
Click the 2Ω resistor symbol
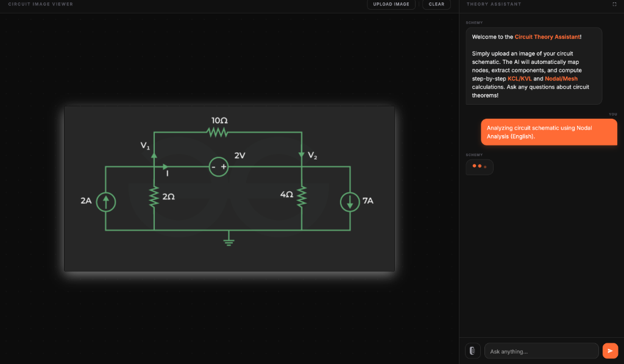tap(154, 197)
